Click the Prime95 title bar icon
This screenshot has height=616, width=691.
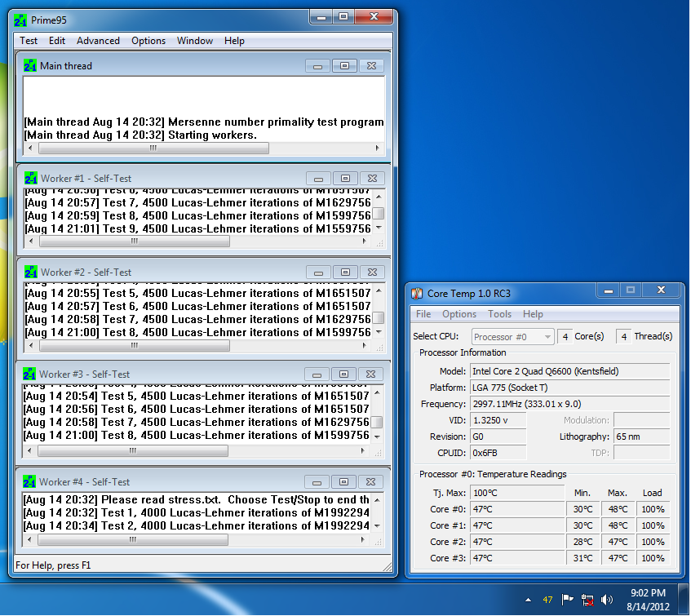pyautogui.click(x=20, y=20)
